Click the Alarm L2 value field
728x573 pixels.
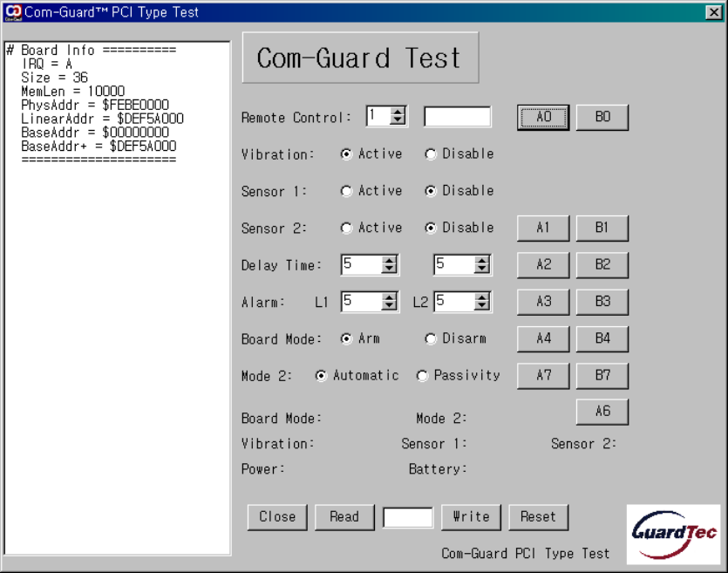pyautogui.click(x=455, y=302)
